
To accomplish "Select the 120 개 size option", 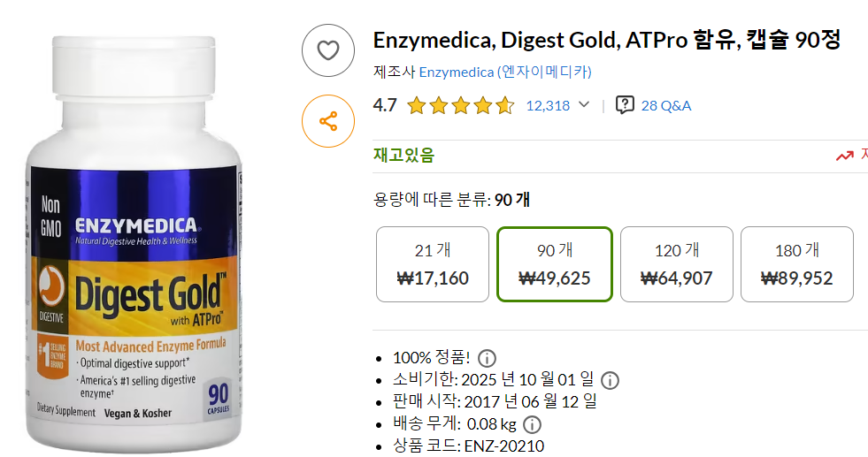I will click(677, 264).
